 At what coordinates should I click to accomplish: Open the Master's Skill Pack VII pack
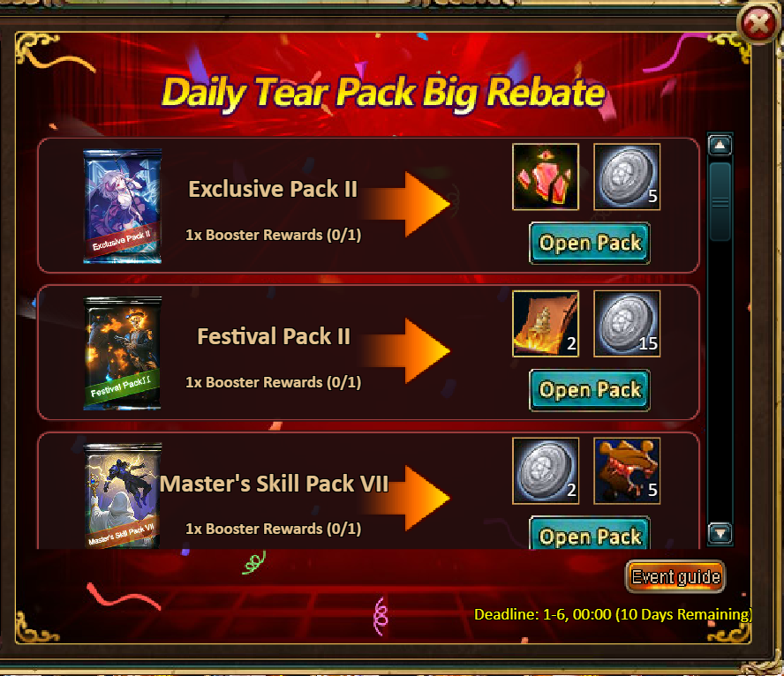(x=590, y=534)
